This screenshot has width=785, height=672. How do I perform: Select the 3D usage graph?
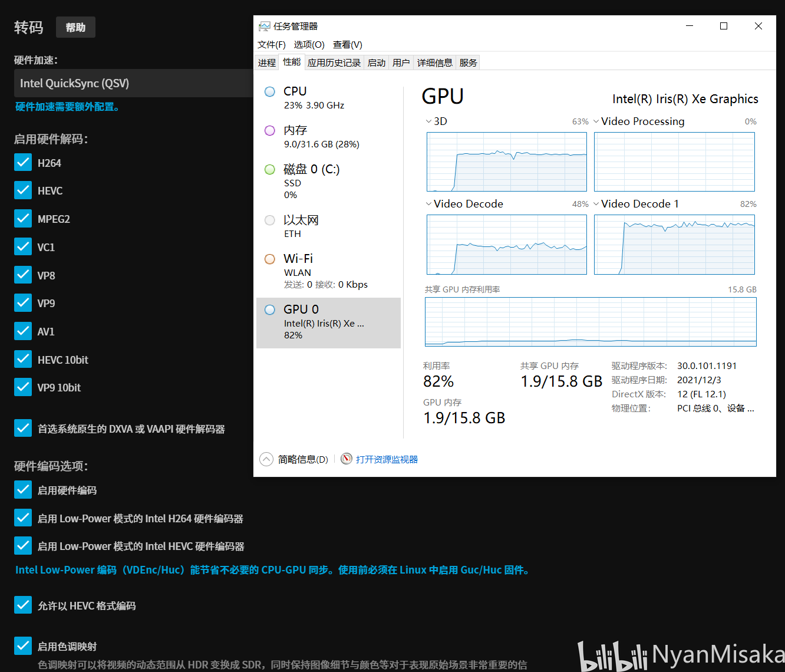507,162
